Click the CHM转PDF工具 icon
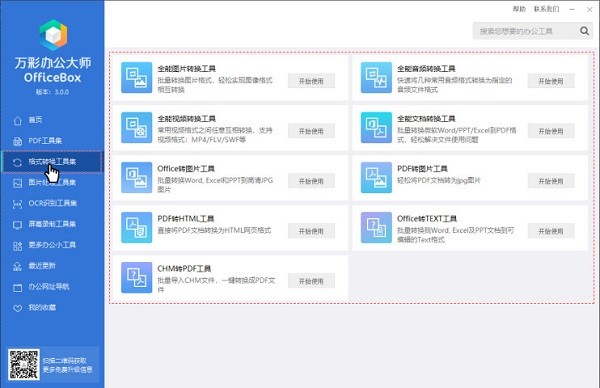This screenshot has height=388, width=600. 137,278
